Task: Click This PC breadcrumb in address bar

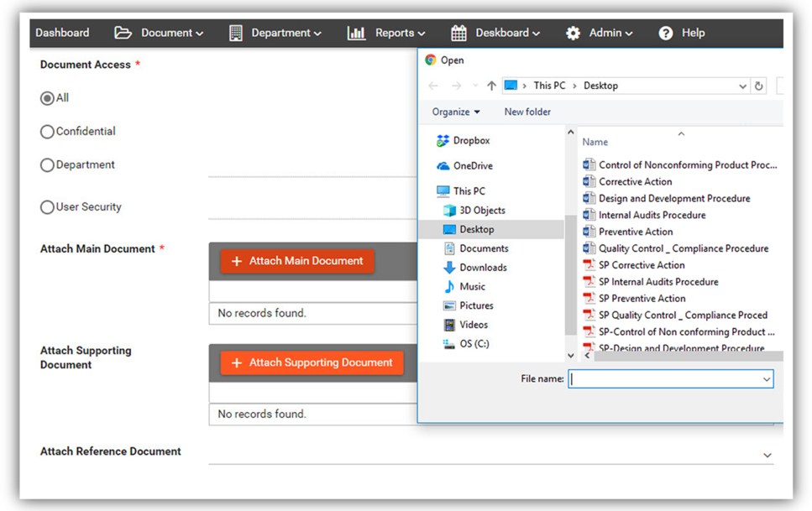Action: pyautogui.click(x=549, y=86)
